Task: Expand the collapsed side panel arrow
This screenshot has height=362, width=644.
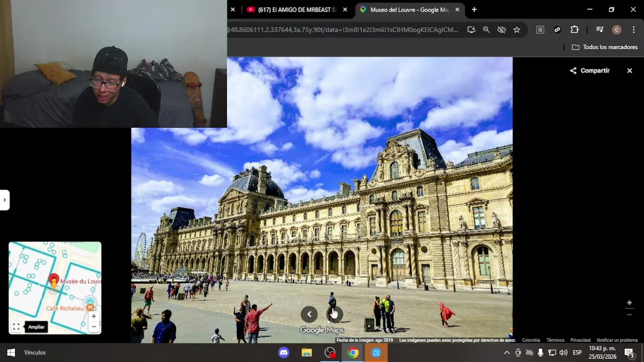Action: 5,200
